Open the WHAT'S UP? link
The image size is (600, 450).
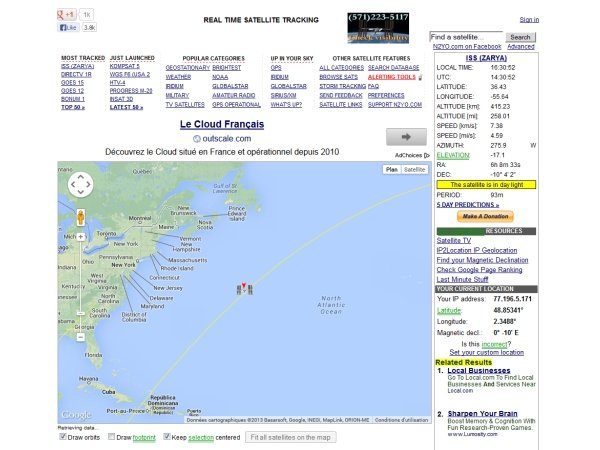pos(286,104)
